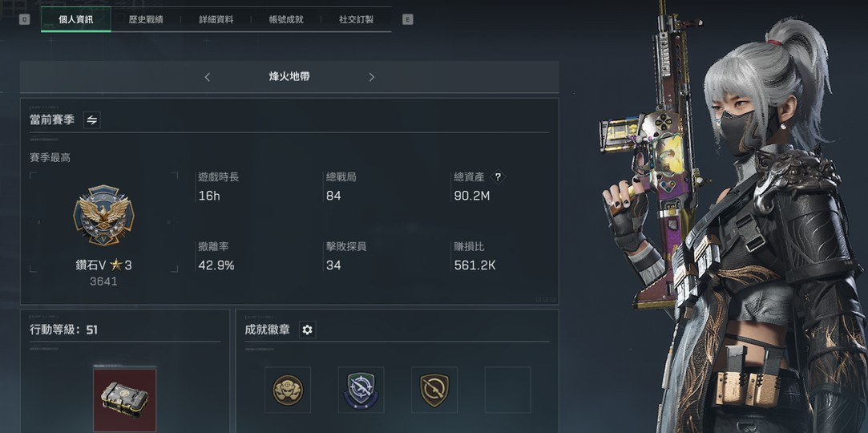This screenshot has width=868, height=433.
Task: Click the season swap icon beside 當前賽季
Action: pyautogui.click(x=92, y=119)
